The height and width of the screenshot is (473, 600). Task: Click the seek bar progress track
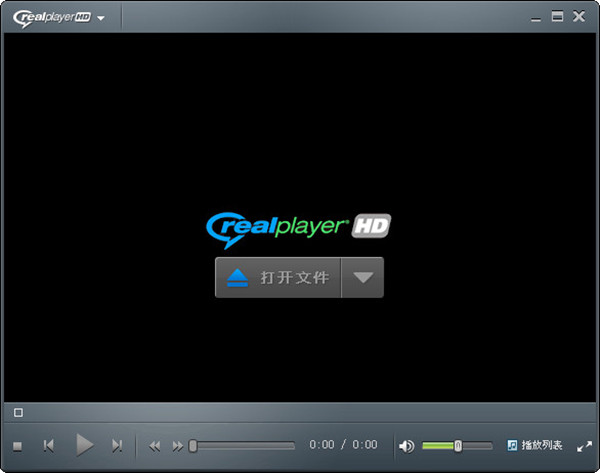click(x=242, y=446)
